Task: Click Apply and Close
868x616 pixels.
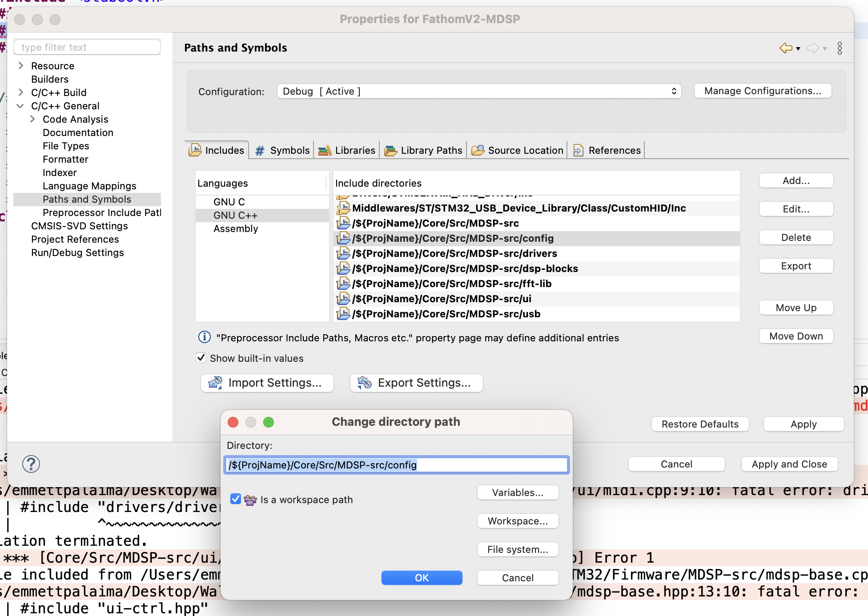Action: click(x=789, y=464)
